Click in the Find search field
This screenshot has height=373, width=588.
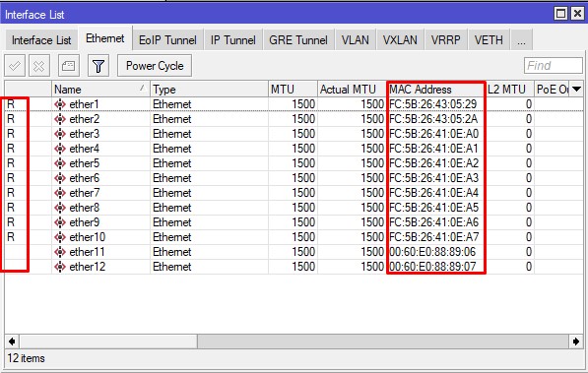[x=554, y=66]
